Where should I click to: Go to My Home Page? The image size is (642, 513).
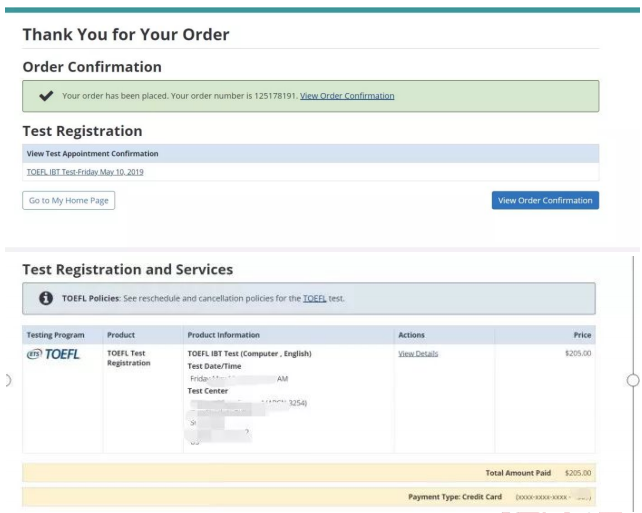tap(68, 200)
